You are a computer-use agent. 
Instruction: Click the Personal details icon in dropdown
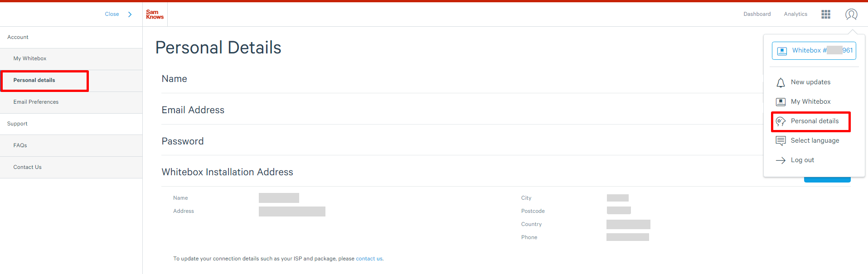tap(781, 121)
